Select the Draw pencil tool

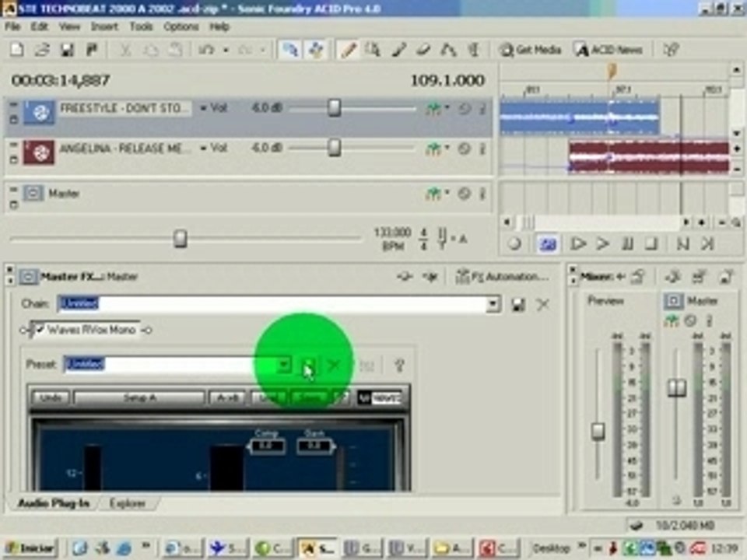click(x=349, y=50)
